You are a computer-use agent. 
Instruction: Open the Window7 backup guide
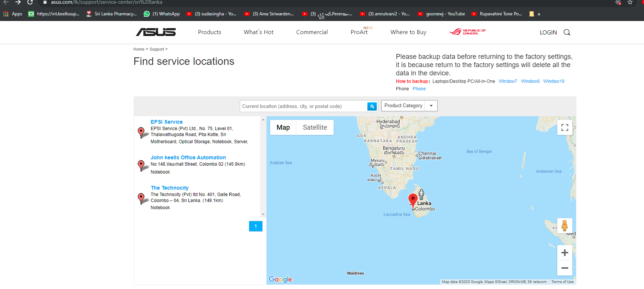[508, 81]
